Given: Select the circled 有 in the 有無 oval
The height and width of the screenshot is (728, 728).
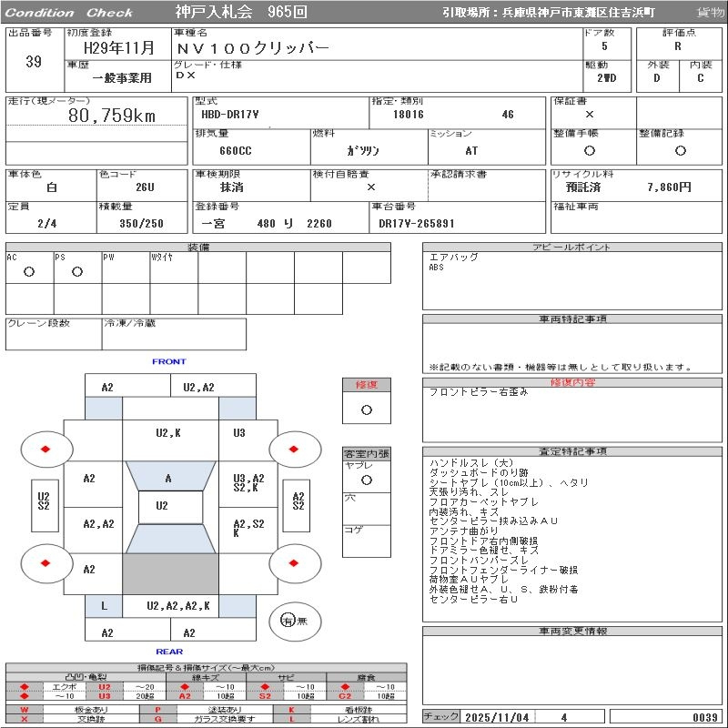Looking at the screenshot, I should click(288, 621).
